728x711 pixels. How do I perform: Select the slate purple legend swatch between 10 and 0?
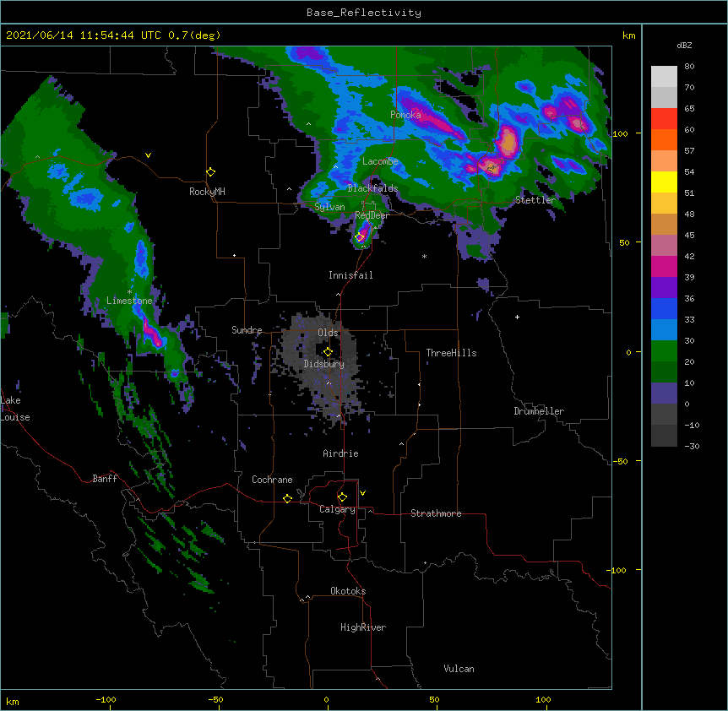pyautogui.click(x=664, y=393)
